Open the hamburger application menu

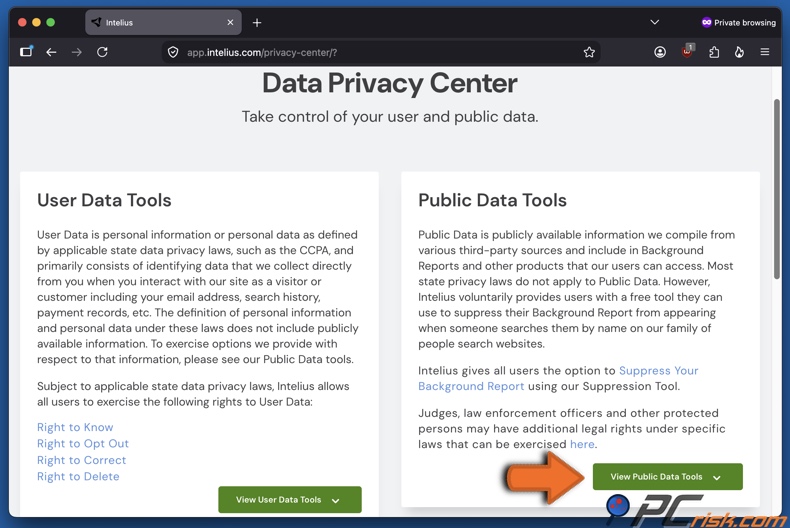(x=765, y=52)
